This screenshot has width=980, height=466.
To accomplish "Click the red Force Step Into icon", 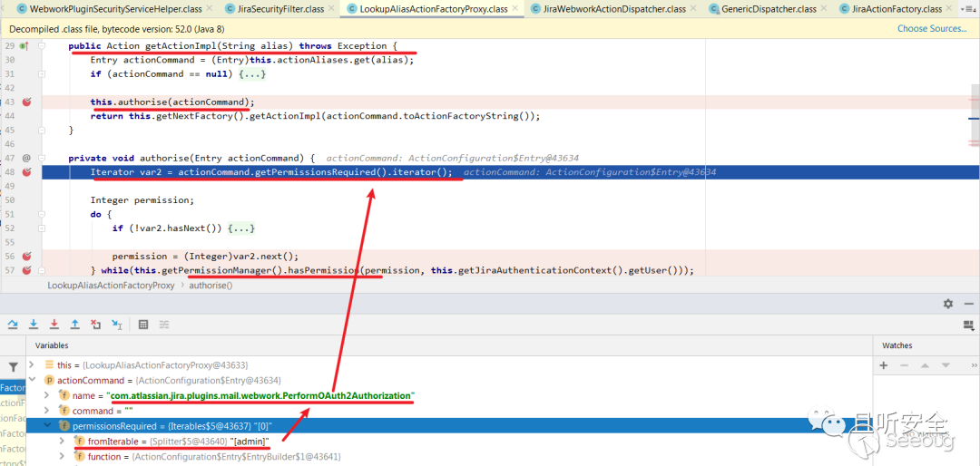I will tap(54, 324).
